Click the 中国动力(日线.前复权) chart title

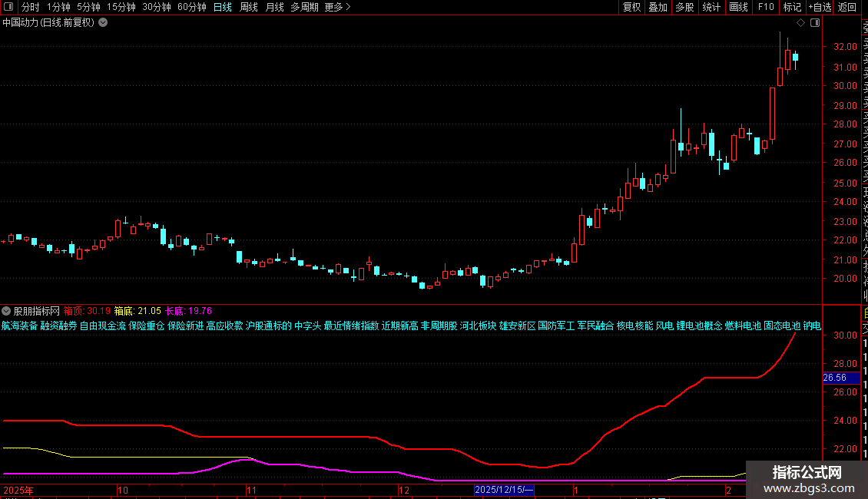click(48, 23)
